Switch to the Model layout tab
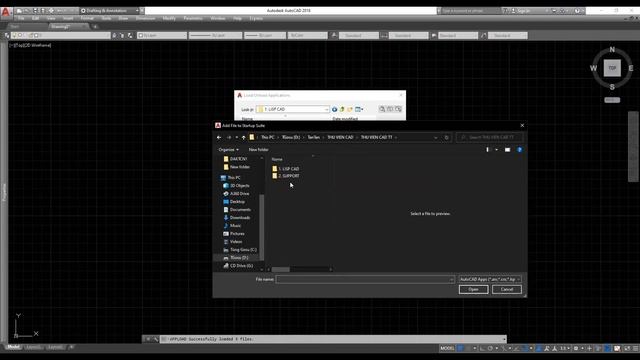This screenshot has width=640, height=360. tap(13, 347)
